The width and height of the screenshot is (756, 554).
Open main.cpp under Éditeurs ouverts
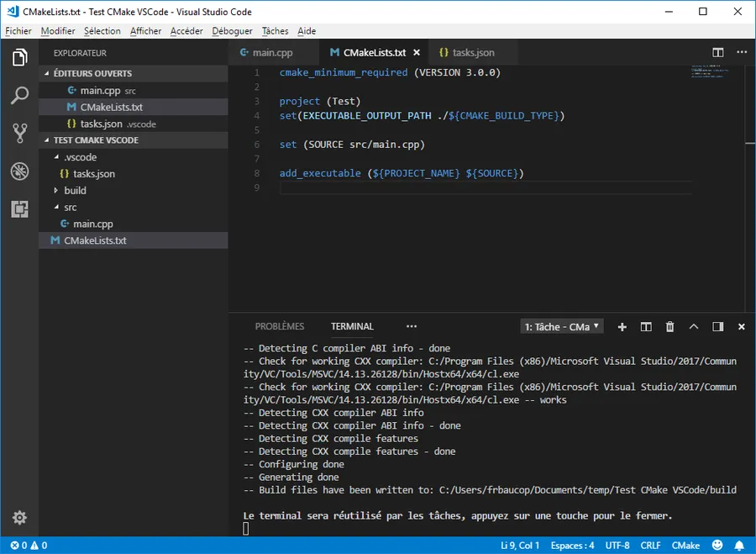133,90
